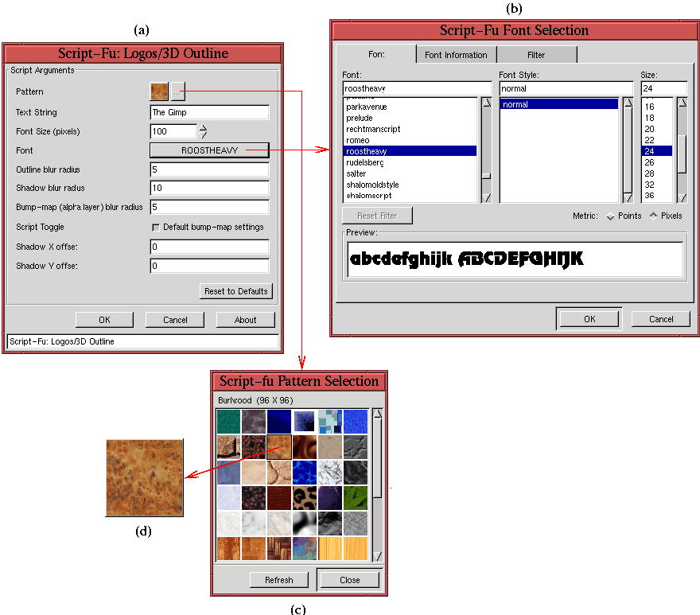Viewport: 700px width, 615px height.
Task: Click the Burlwood pattern preview swatch
Action: [159, 91]
